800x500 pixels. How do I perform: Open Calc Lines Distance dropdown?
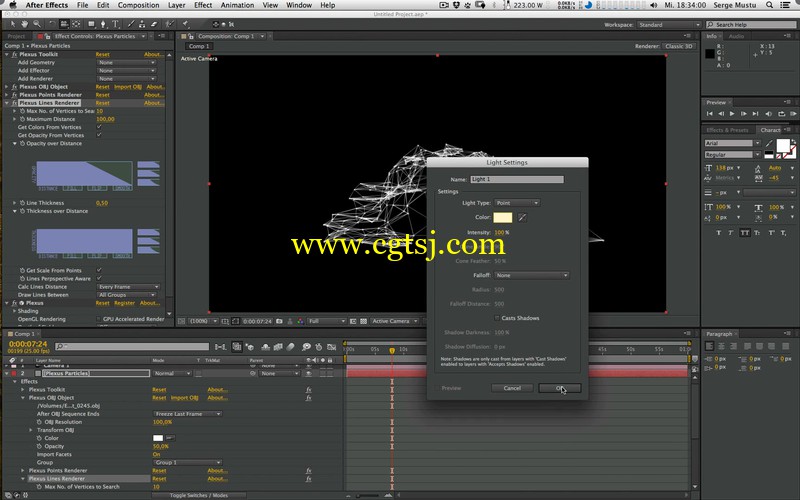click(129, 287)
